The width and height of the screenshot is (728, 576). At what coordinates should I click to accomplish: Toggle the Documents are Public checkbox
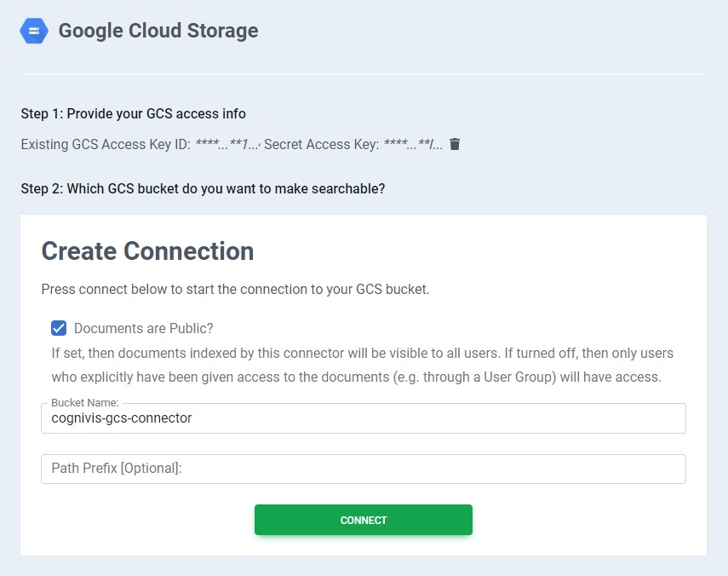click(59, 328)
